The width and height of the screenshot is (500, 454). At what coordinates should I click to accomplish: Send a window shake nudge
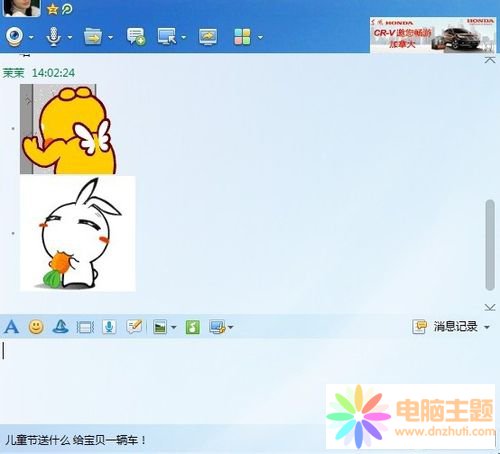(85, 327)
